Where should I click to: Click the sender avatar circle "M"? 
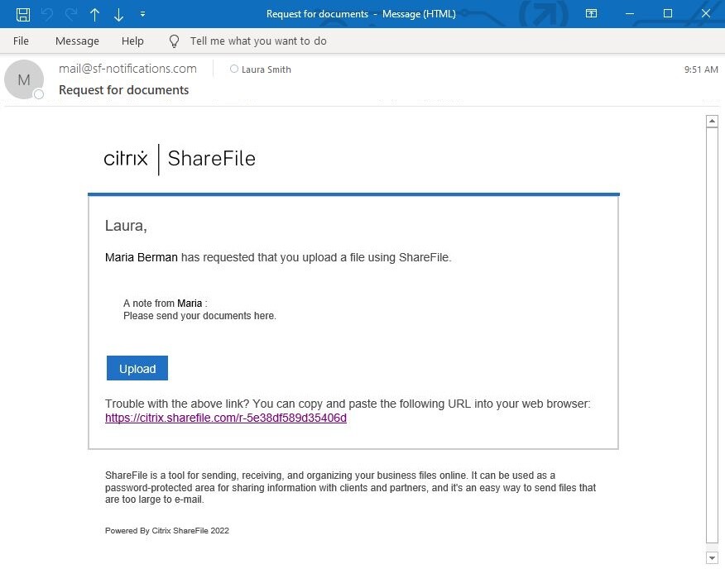(x=24, y=79)
